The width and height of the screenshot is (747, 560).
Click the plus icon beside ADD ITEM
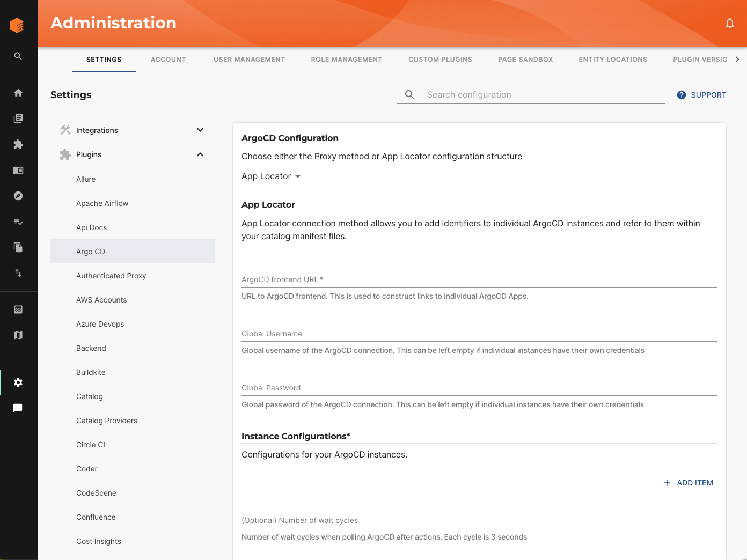click(x=667, y=483)
